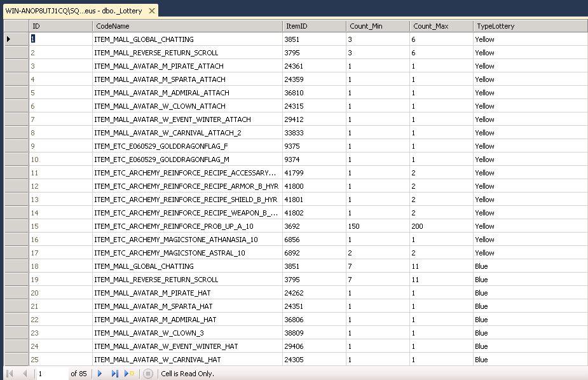
Task: Click ItemID cell 38809
Action: [x=314, y=333]
